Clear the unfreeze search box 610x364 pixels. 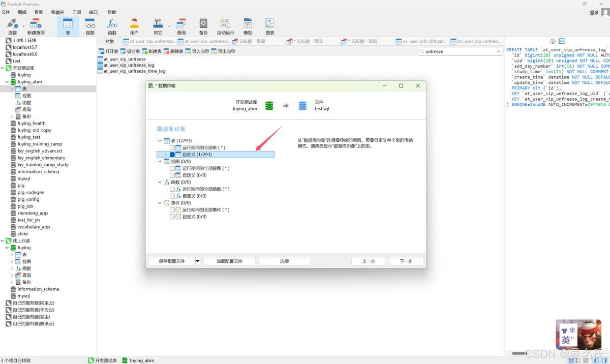[498, 51]
